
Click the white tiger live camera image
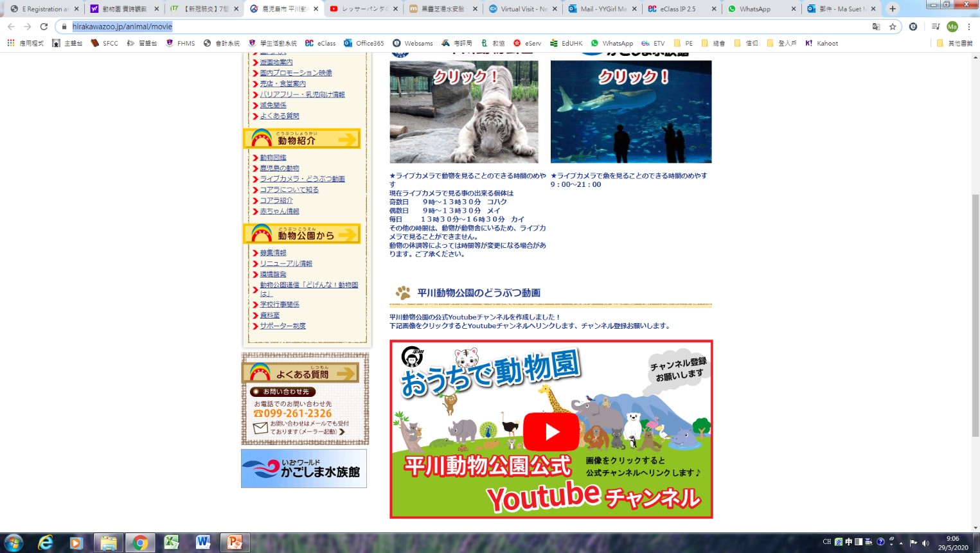click(463, 112)
